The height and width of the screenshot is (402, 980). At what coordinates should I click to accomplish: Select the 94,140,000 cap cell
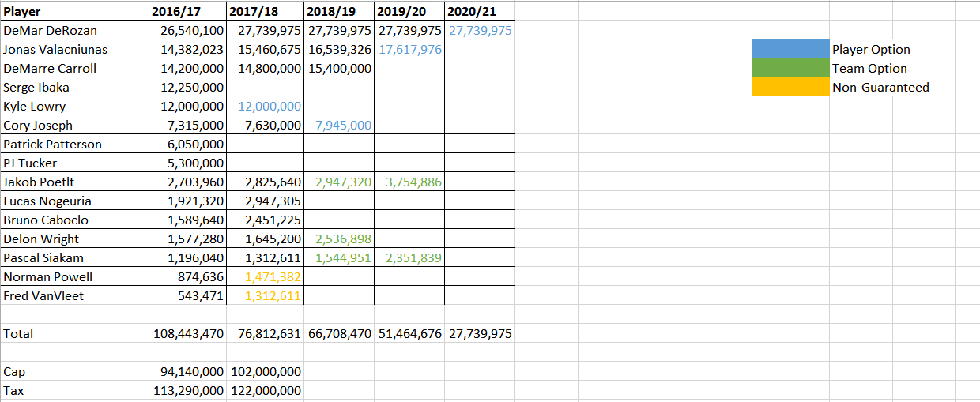coord(187,371)
